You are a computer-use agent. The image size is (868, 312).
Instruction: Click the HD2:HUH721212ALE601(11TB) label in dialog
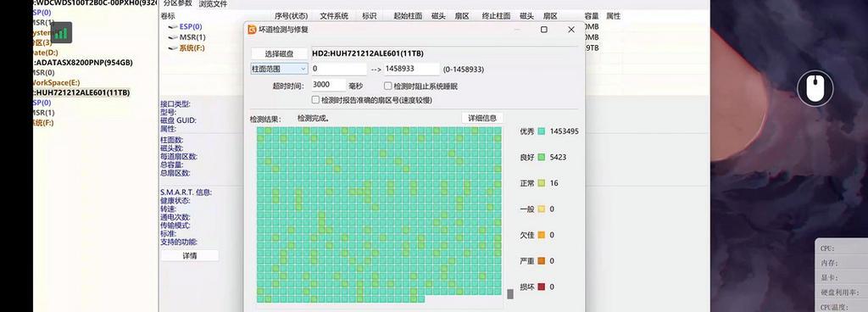pos(368,53)
